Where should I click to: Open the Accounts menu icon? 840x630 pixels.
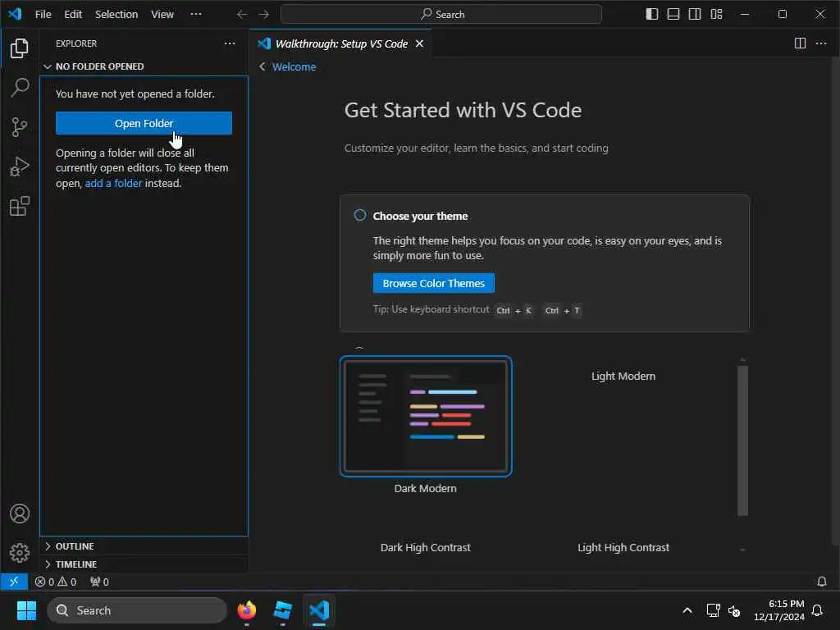coord(20,514)
